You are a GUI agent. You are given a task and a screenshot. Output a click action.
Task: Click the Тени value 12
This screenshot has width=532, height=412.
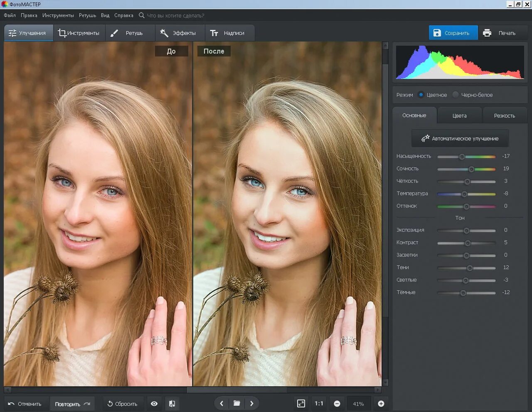point(506,267)
